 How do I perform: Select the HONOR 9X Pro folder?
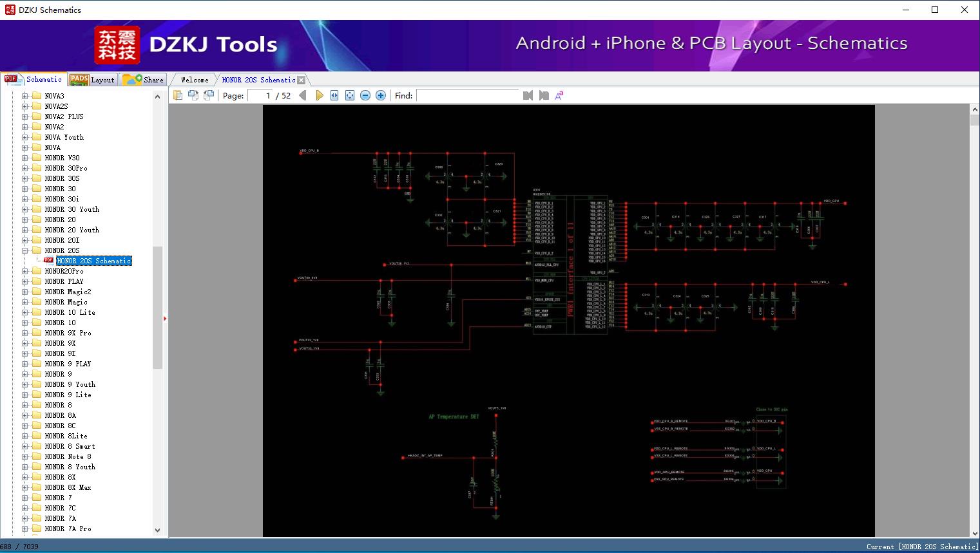68,333
